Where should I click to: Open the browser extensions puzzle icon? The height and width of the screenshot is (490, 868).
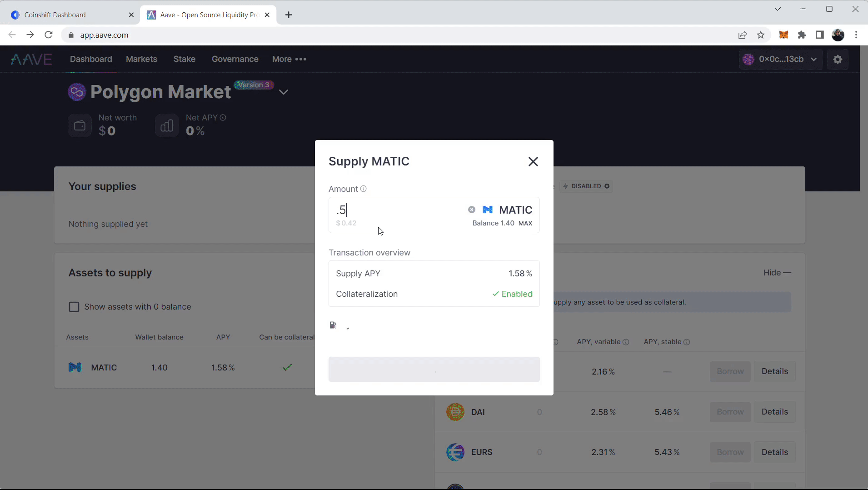click(x=802, y=35)
